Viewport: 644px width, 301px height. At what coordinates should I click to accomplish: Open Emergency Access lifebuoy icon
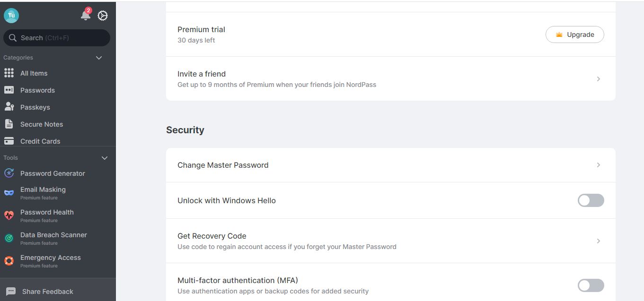pyautogui.click(x=9, y=261)
